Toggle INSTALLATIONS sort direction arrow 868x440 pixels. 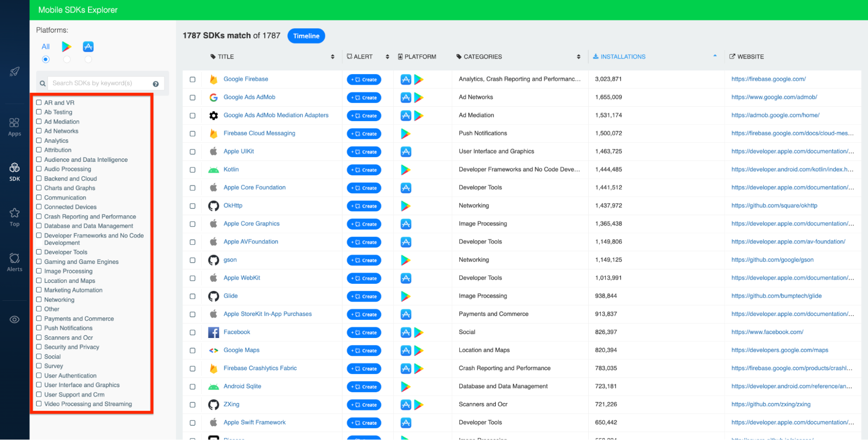715,56
